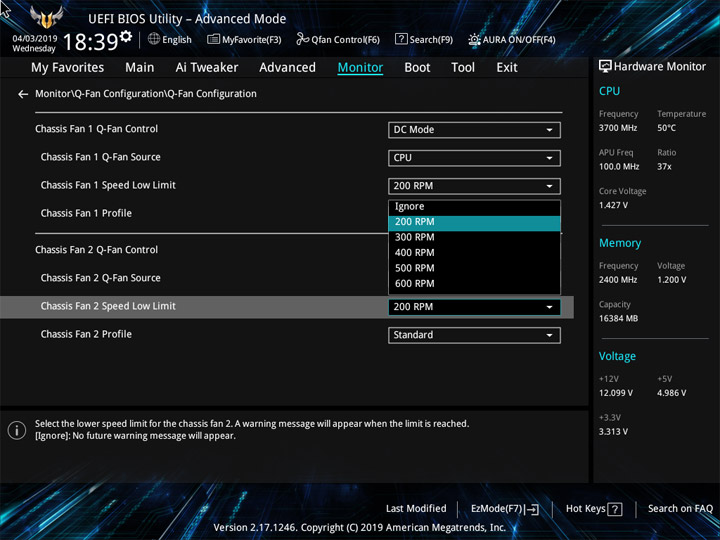The image size is (720, 540).
Task: Switch to EzMode(F7)
Action: click(x=505, y=509)
